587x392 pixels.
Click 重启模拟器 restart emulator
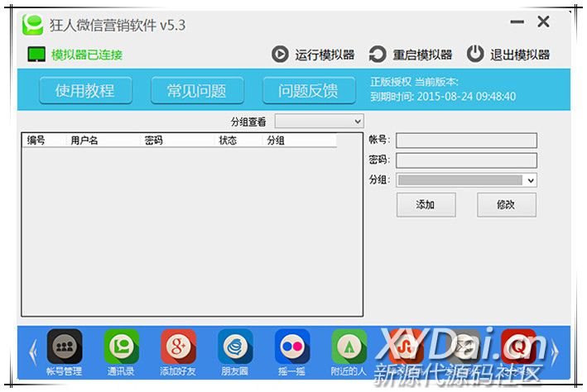click(x=411, y=55)
